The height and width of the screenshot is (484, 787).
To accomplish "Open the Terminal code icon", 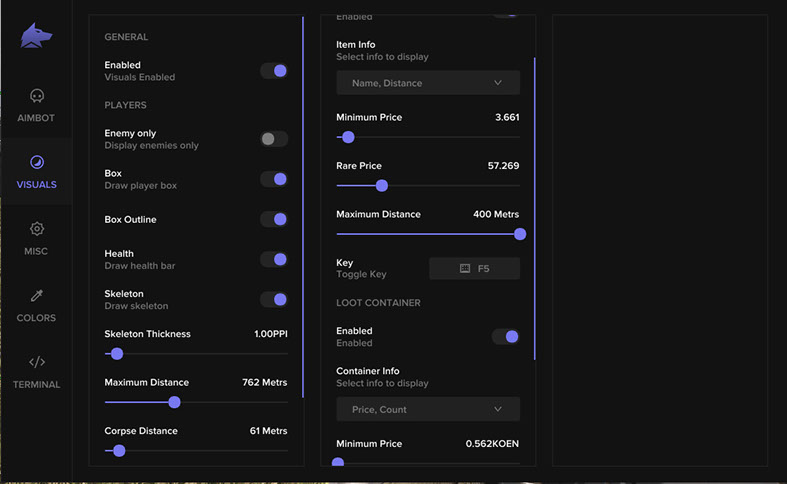I will [36, 362].
